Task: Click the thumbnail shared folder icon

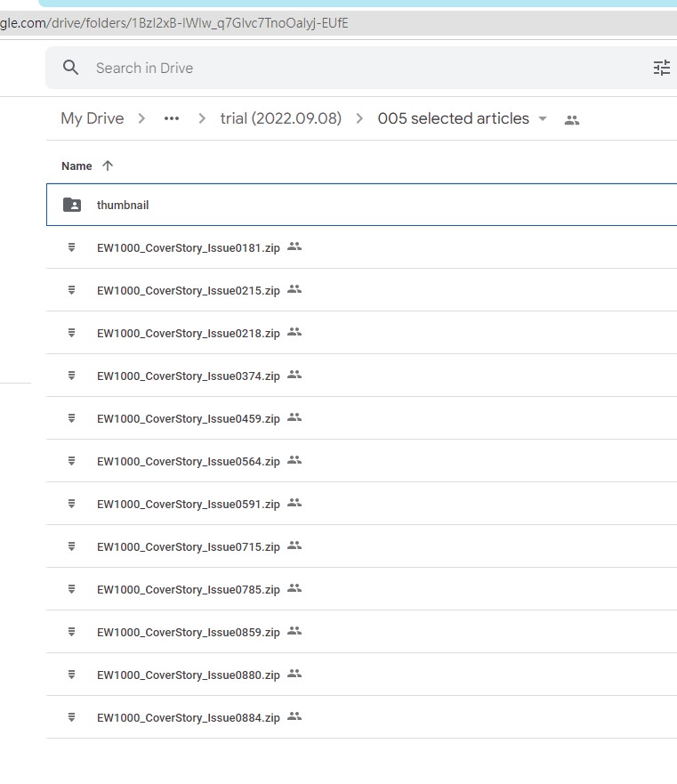Action: point(72,205)
